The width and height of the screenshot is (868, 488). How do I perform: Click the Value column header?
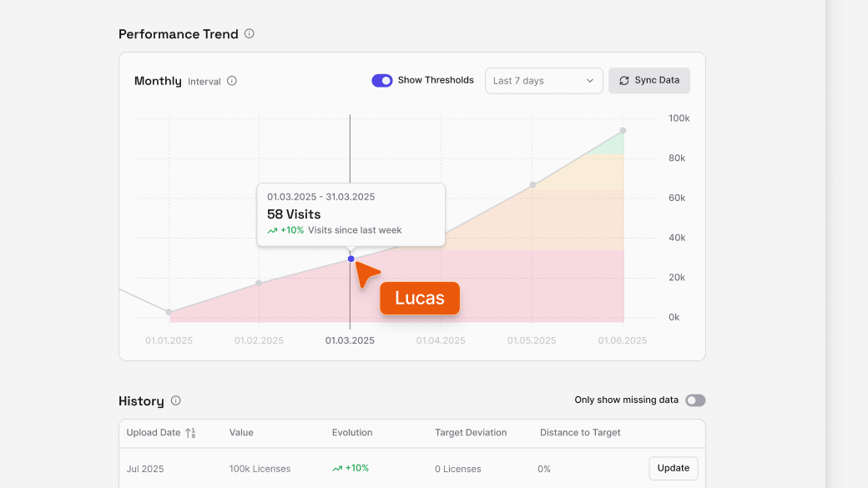pyautogui.click(x=241, y=433)
